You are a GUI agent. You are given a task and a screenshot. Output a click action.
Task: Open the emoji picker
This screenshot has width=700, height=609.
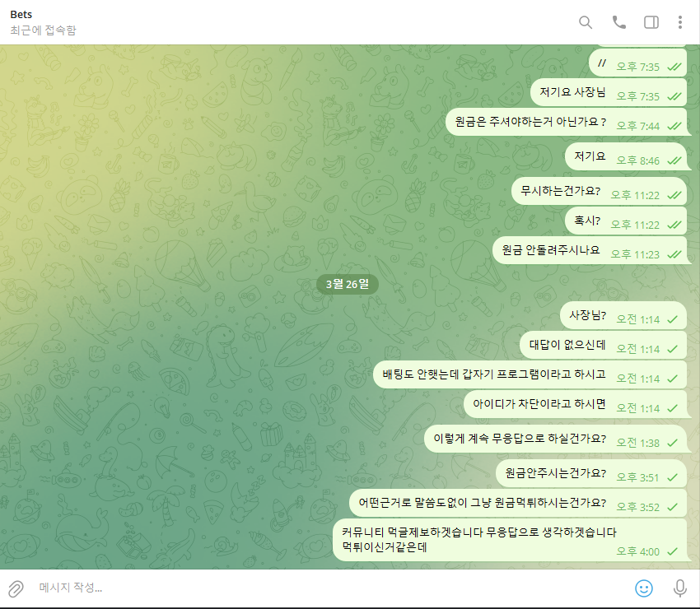click(644, 588)
